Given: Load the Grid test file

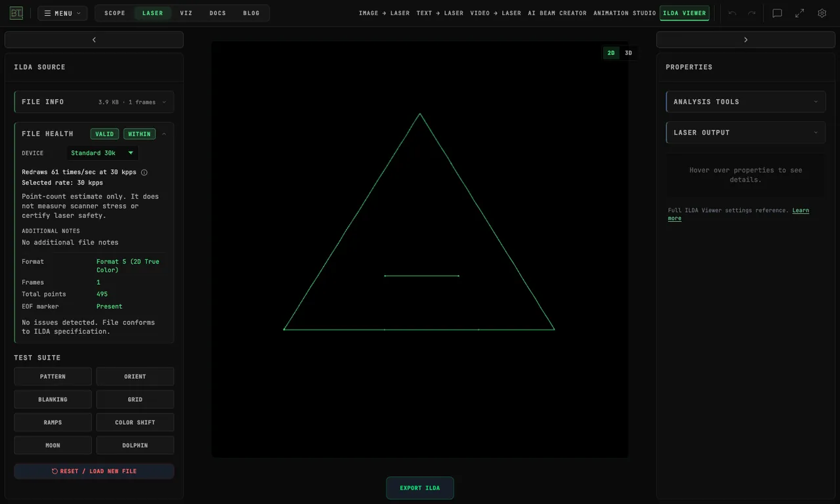Looking at the screenshot, I should coord(135,400).
